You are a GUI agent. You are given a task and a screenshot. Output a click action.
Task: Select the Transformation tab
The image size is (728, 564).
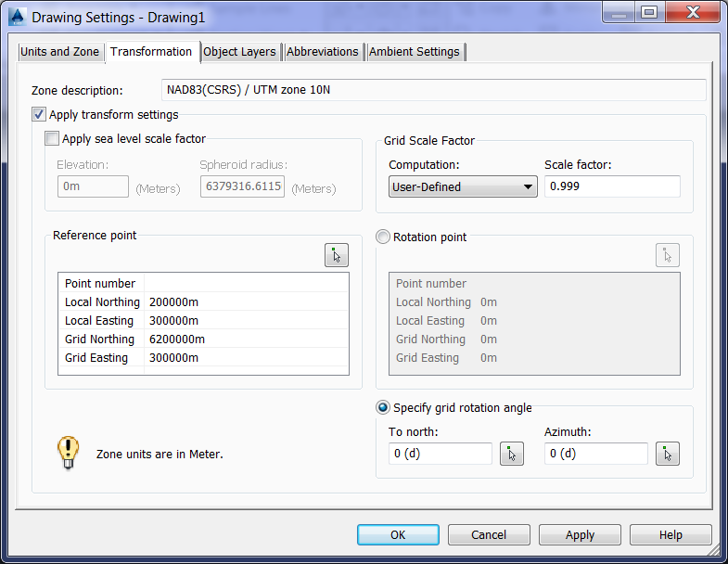tap(151, 52)
